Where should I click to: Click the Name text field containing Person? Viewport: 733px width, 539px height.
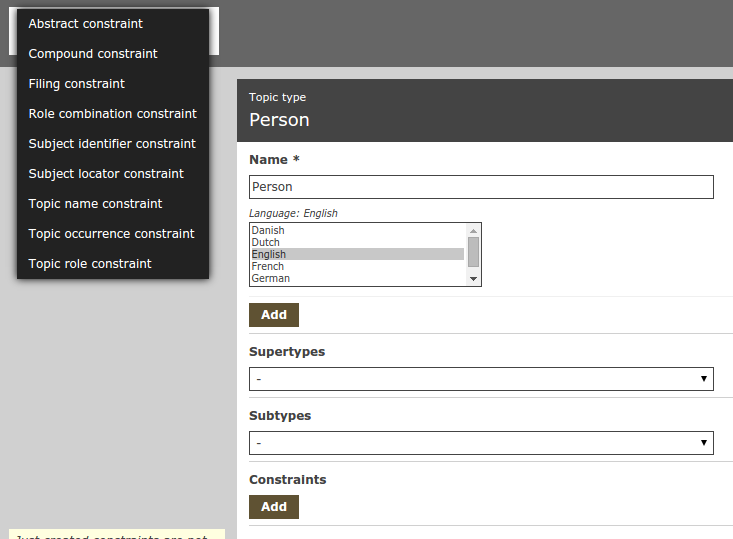click(x=480, y=187)
